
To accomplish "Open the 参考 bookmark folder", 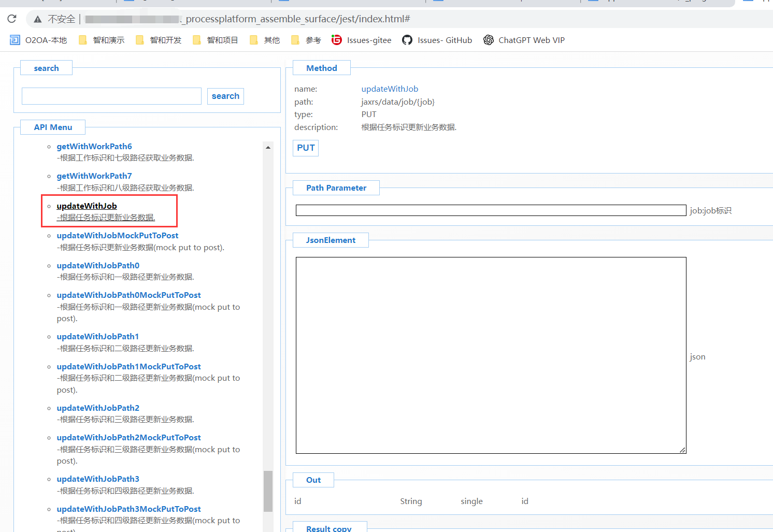I will tap(306, 40).
